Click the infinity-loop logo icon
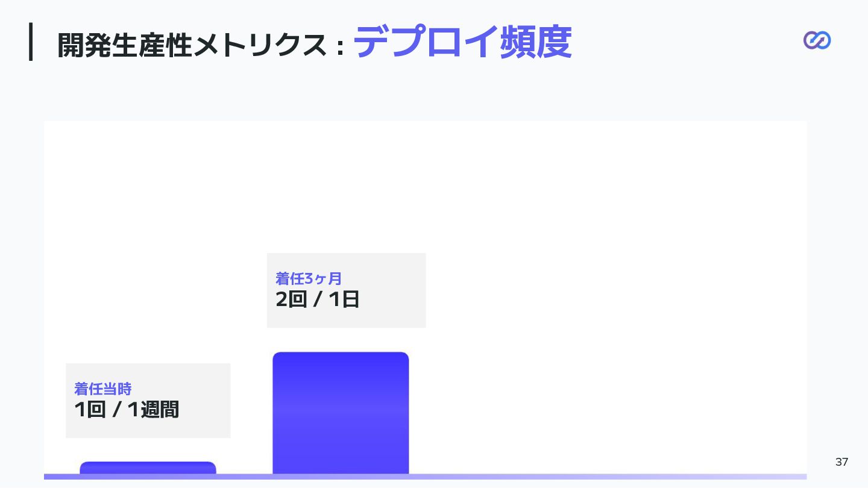This screenshot has height=488, width=868. [817, 40]
